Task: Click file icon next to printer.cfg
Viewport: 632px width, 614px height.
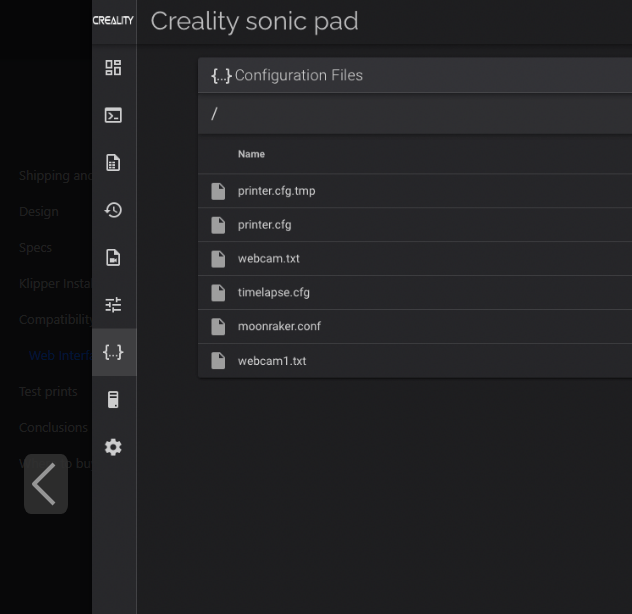Action: pos(218,225)
